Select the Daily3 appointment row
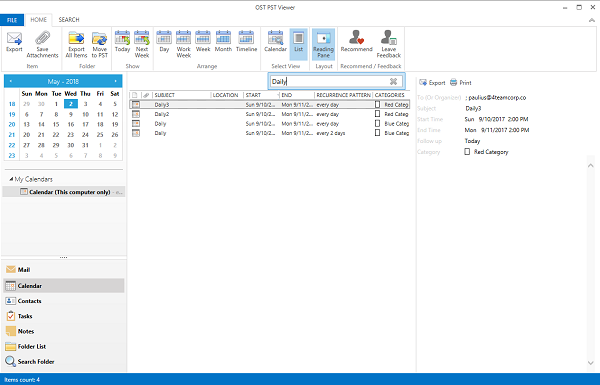This screenshot has height=385, width=600. coord(269,104)
